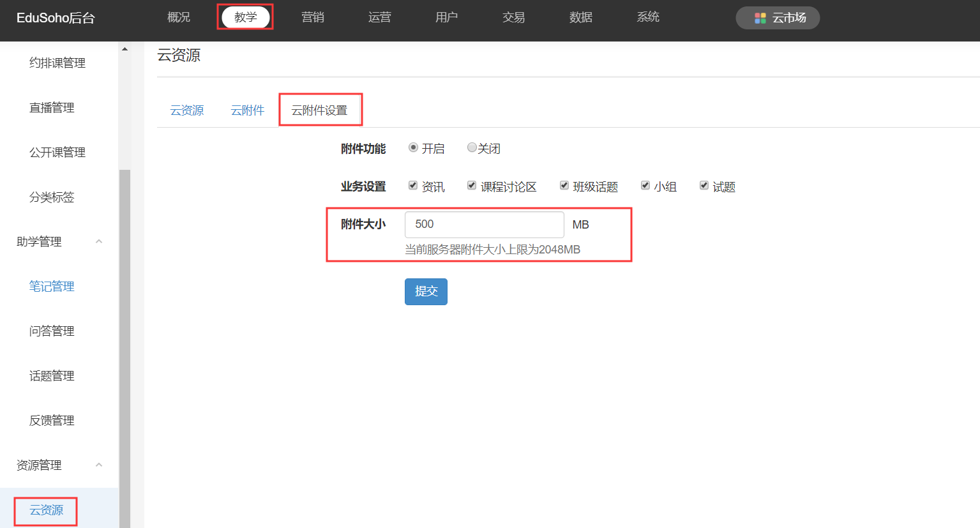
Task: Select the 开启 radio button
Action: (413, 147)
